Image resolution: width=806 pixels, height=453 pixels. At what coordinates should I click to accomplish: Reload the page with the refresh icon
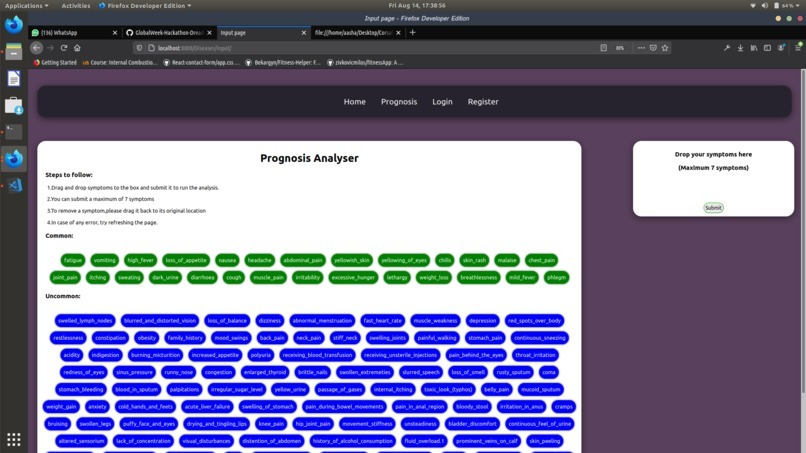coord(64,48)
